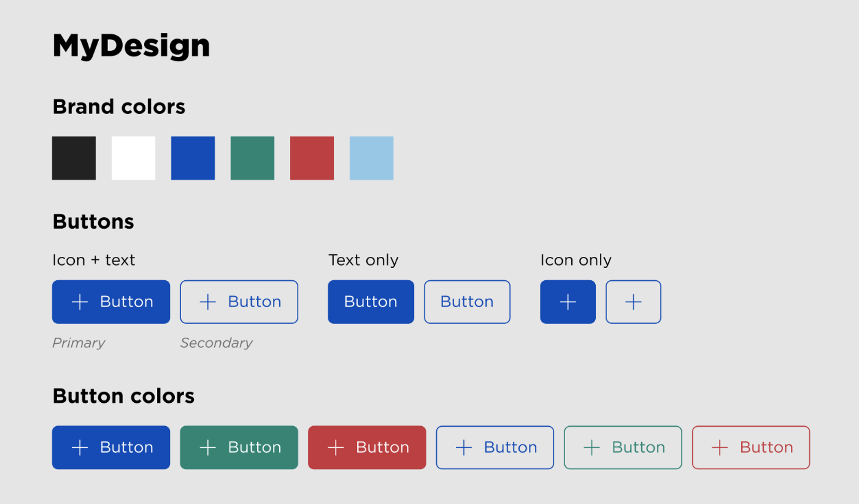This screenshot has width=859, height=504.
Task: Click the outlined Text only Button
Action: 467,302
